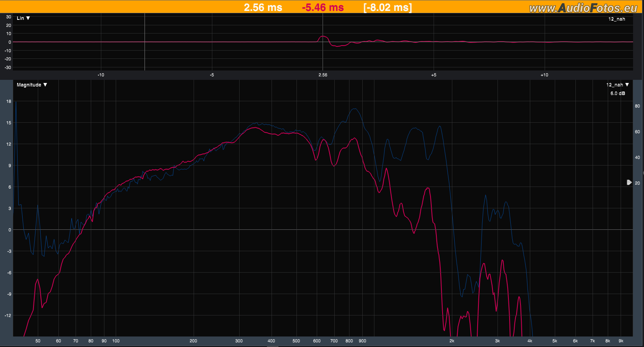Click the 100 label on the frequency axis
Viewport: 644px width, 347px height.
coord(116,341)
